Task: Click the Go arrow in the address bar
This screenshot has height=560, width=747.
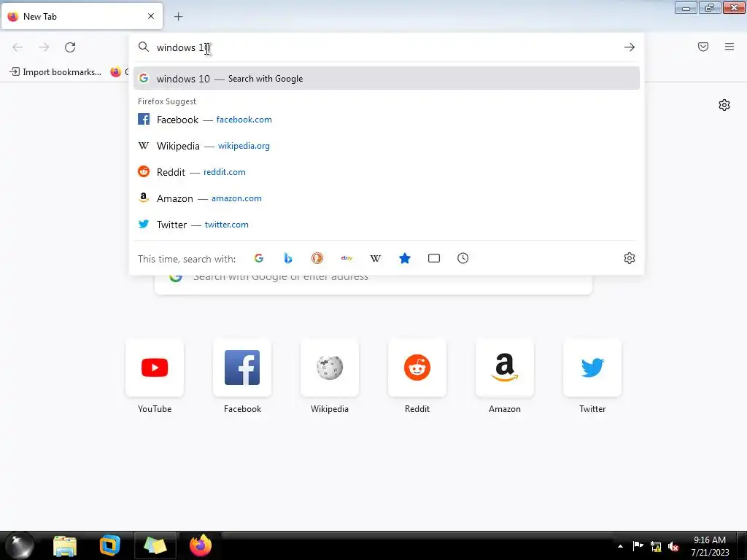Action: click(630, 47)
